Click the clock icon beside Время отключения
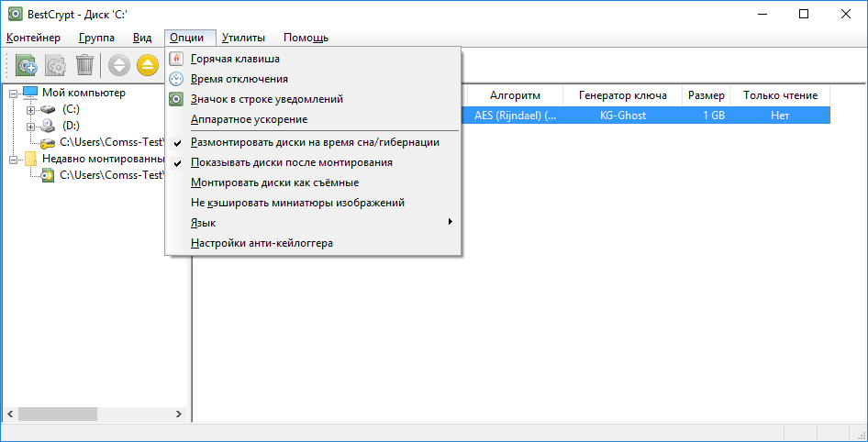Viewport: 868px width, 442px height. [x=175, y=79]
